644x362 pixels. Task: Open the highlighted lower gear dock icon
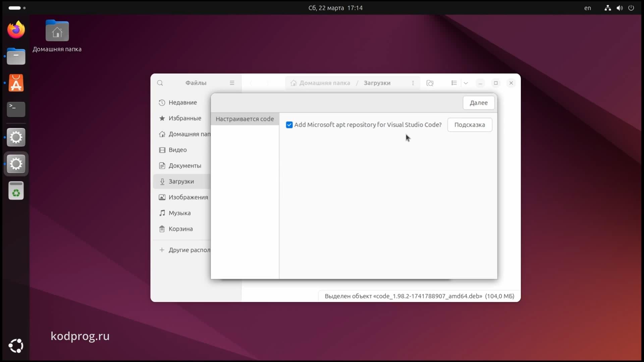(16, 164)
